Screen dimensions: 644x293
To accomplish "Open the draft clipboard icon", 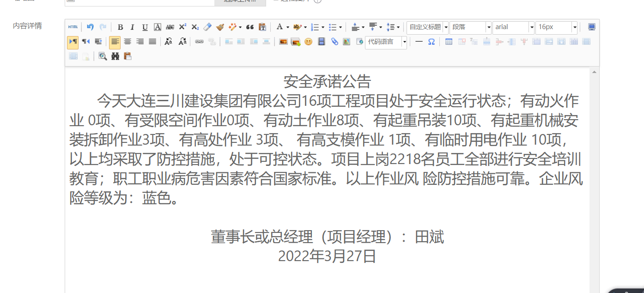I will (x=128, y=56).
